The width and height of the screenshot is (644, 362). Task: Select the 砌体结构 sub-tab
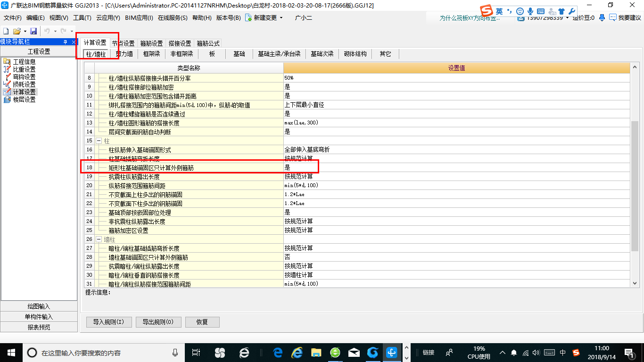pyautogui.click(x=355, y=54)
